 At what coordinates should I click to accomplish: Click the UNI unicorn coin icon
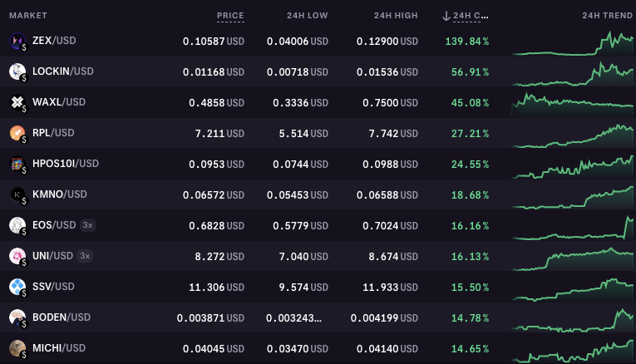tap(17, 257)
